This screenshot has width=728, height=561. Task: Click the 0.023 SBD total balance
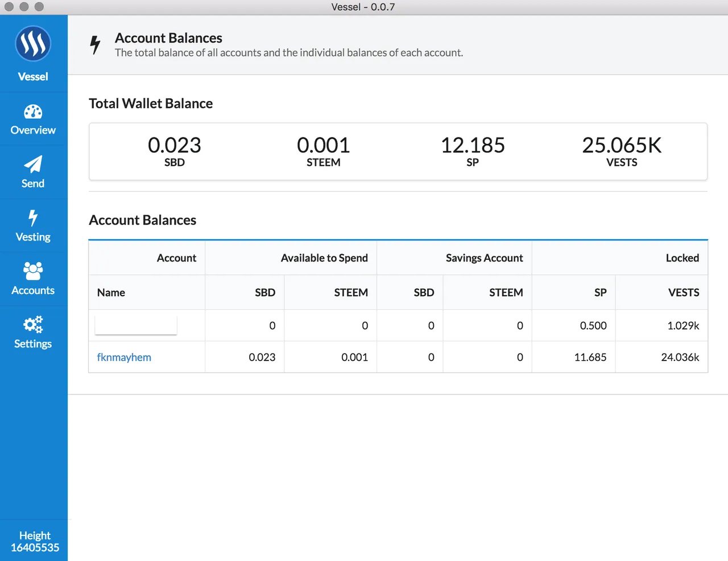(175, 151)
